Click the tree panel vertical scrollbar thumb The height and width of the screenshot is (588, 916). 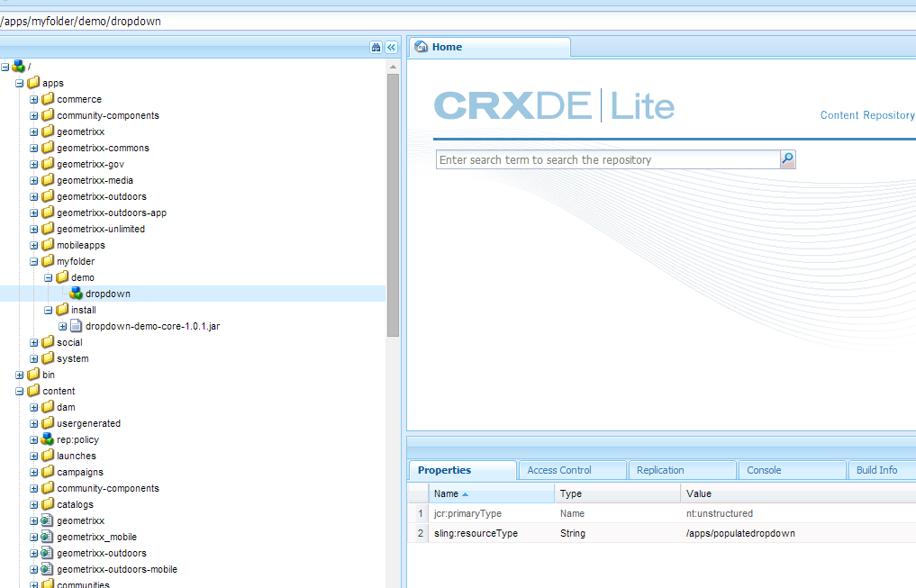393,205
